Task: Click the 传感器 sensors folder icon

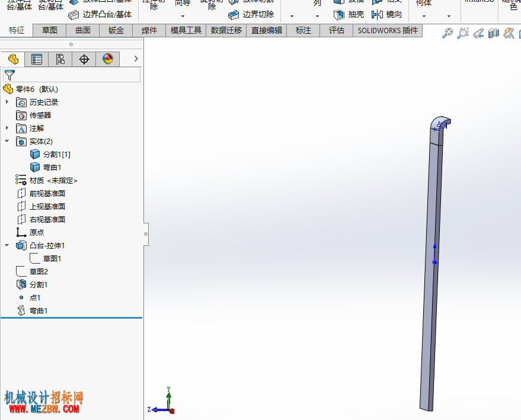Action: (21, 115)
